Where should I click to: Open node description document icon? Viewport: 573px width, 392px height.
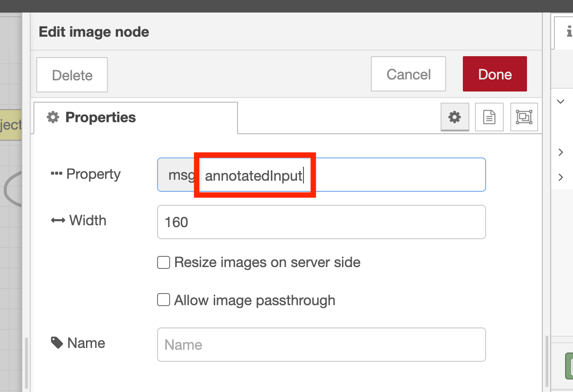(489, 117)
